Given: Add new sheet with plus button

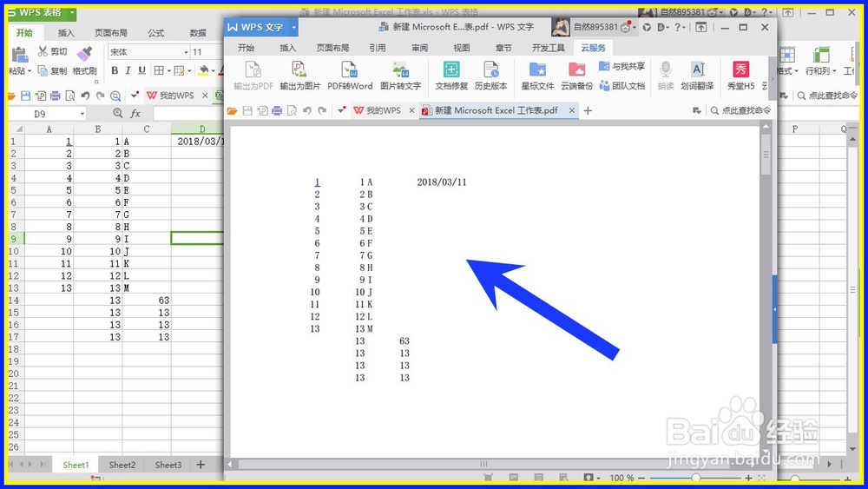Looking at the screenshot, I should 201,465.
